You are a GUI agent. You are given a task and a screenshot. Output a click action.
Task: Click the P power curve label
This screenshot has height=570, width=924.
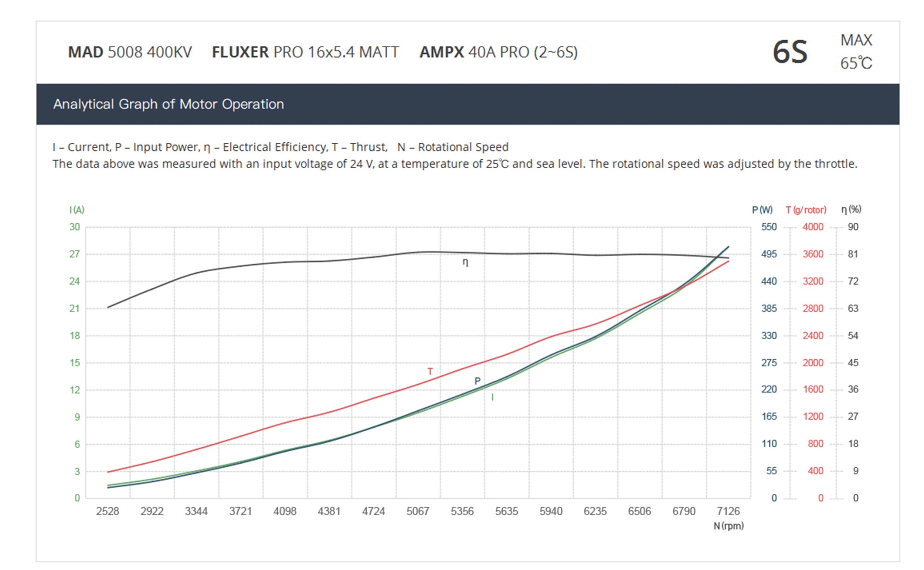(x=477, y=381)
